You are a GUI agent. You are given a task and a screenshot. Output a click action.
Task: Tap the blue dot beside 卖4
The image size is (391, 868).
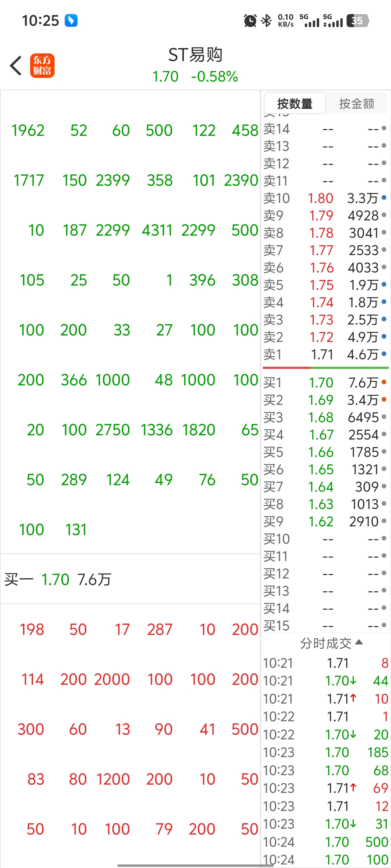click(x=384, y=302)
